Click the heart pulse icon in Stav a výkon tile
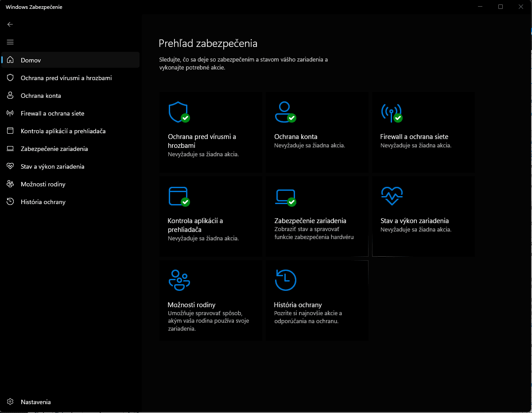532x413 pixels. click(392, 196)
